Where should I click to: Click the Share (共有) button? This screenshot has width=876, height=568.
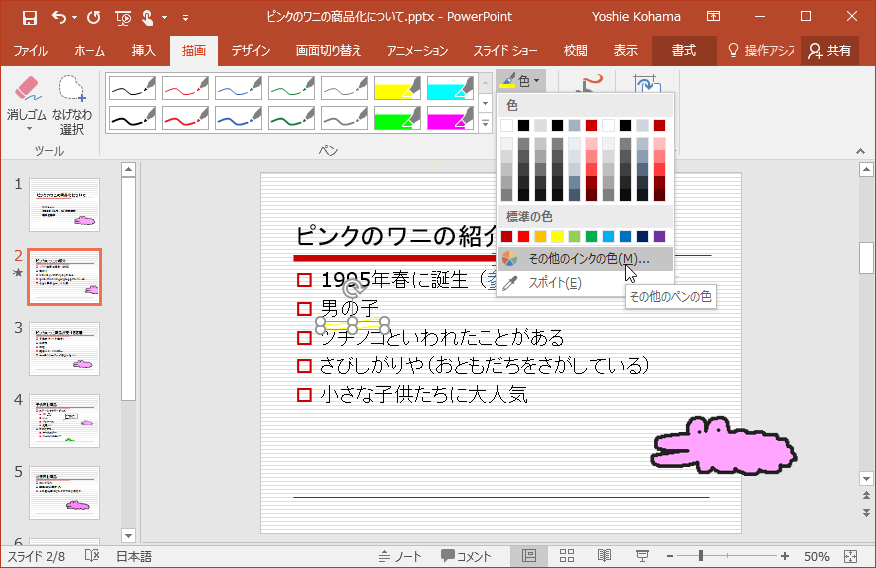830,50
